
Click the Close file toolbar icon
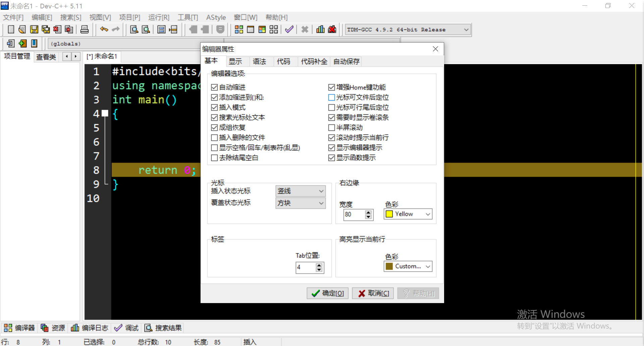click(x=57, y=30)
